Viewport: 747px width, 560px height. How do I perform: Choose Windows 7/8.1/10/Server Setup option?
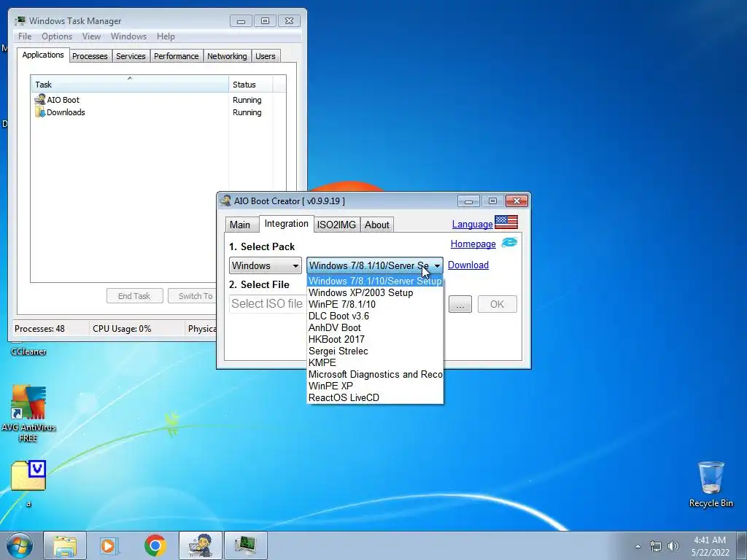coord(375,281)
